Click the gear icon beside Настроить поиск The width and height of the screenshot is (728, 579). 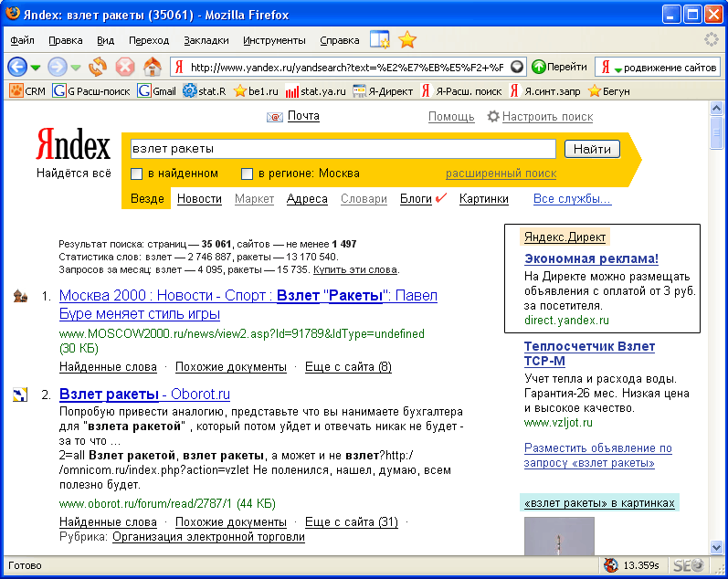click(493, 116)
